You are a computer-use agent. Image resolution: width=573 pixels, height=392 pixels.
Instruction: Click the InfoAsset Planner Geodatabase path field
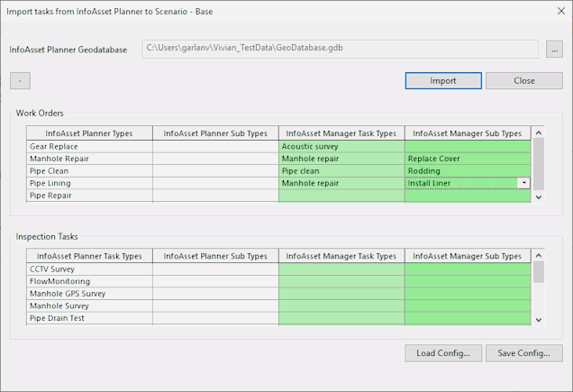tap(340, 49)
